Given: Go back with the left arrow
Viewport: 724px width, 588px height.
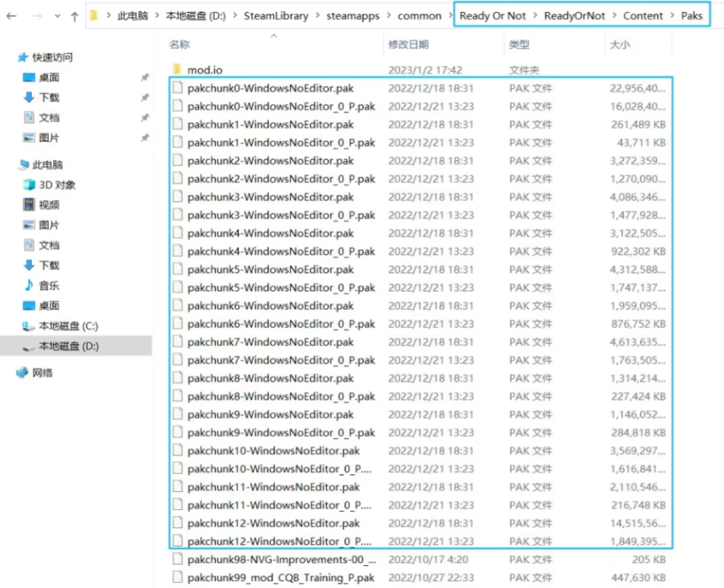Looking at the screenshot, I should point(11,16).
